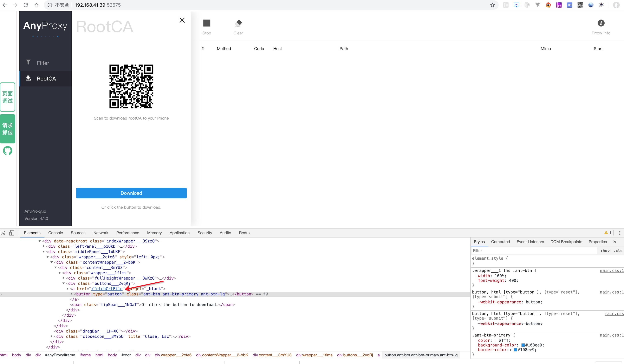Image resolution: width=624 pixels, height=364 pixels.
Task: Expand the closeIcon div node
Action: (x=52, y=336)
